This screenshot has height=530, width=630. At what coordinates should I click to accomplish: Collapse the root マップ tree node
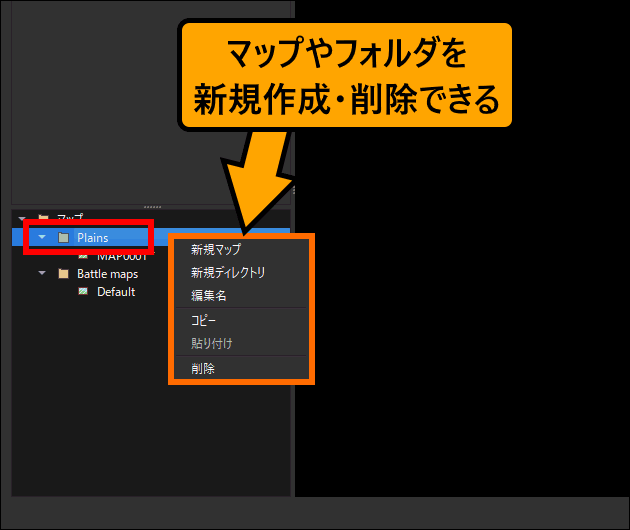(x=22, y=217)
